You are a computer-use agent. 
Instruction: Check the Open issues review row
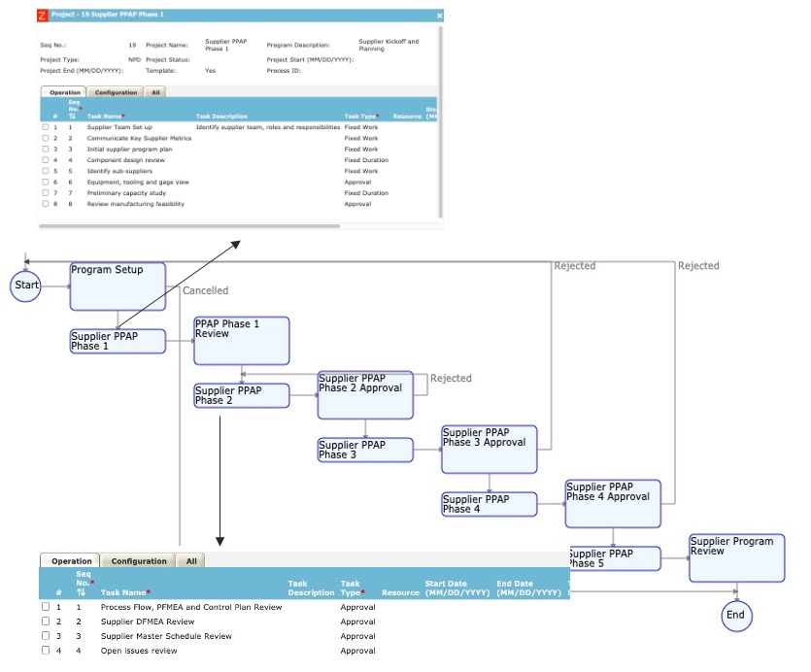(x=45, y=653)
